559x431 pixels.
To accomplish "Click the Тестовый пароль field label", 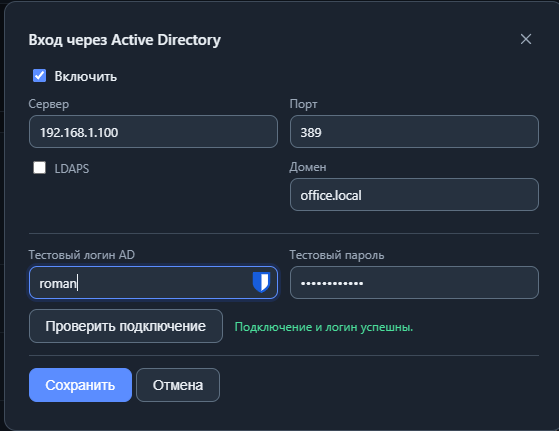I will coord(337,255).
